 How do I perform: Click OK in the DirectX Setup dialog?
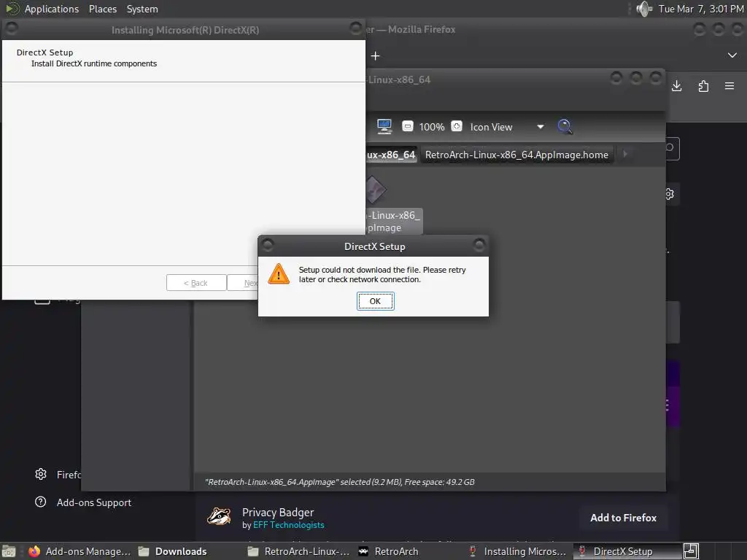point(376,301)
